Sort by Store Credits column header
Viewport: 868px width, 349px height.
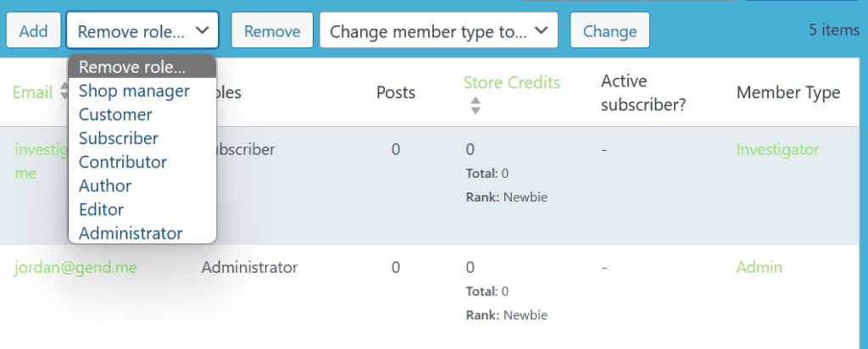(511, 82)
